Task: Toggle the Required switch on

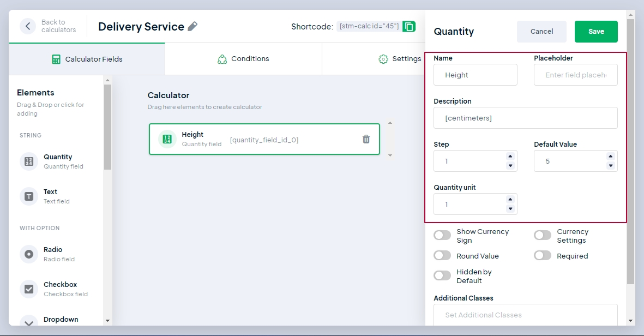Action: click(543, 256)
